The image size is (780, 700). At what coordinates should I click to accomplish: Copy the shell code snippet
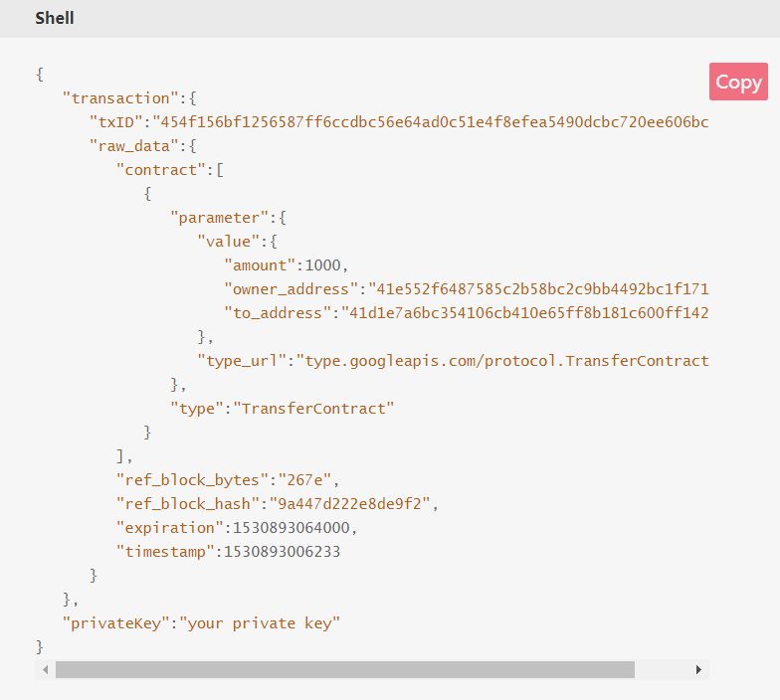pos(738,82)
